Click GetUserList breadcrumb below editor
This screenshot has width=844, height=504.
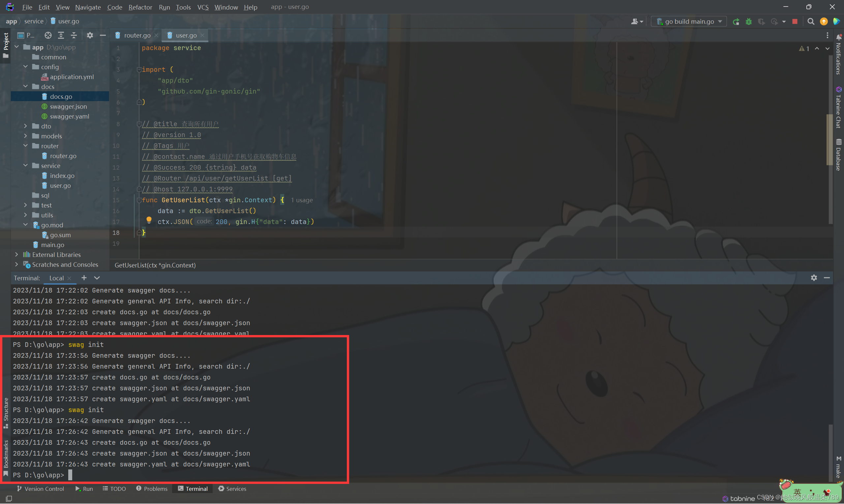click(155, 265)
